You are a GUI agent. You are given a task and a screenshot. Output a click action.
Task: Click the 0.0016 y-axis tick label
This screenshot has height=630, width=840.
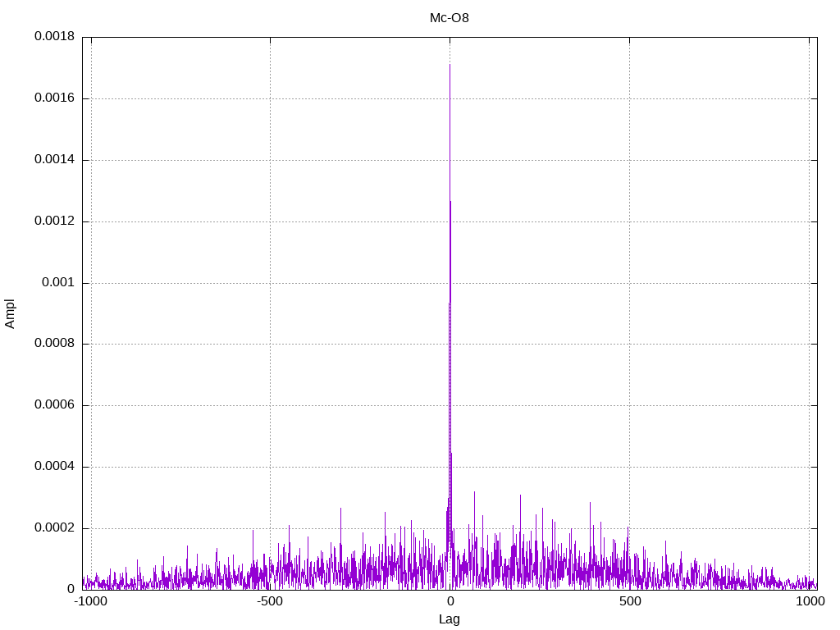pyautogui.click(x=54, y=98)
